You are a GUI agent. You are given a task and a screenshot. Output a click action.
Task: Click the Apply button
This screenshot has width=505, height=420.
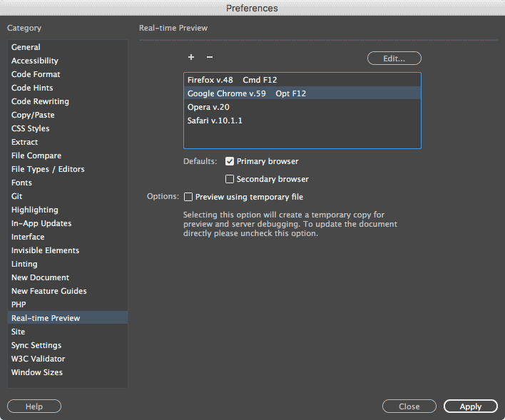470,406
